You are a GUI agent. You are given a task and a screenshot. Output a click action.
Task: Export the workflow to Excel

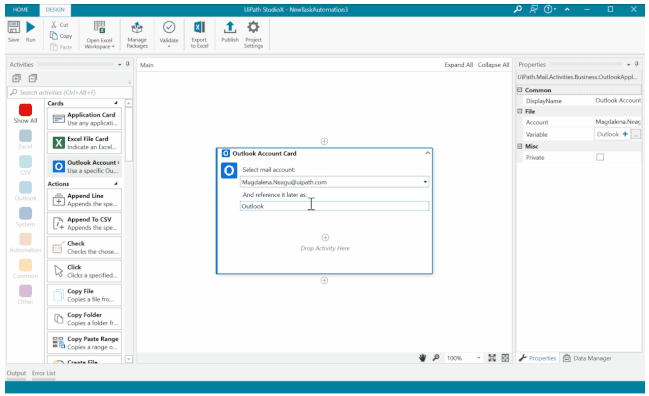tap(199, 35)
